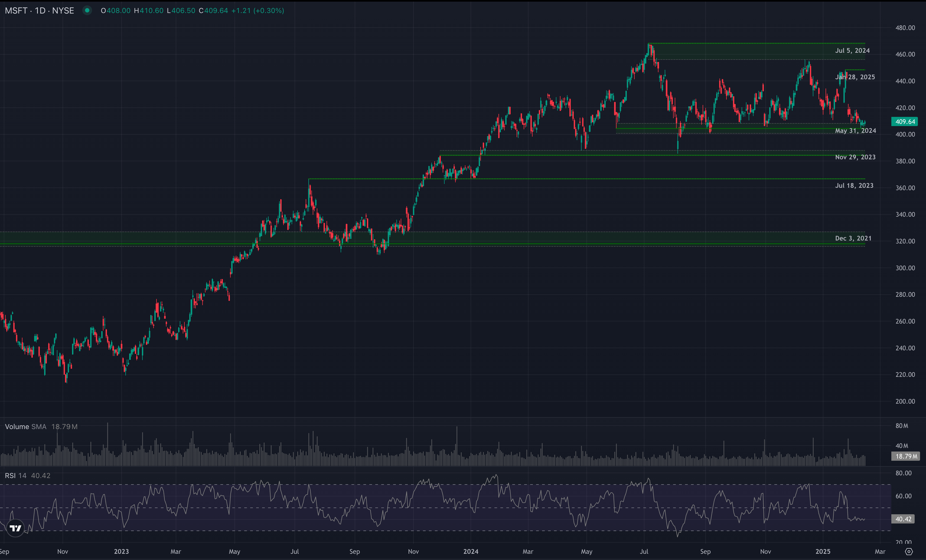Click the low price L406.50 value
Screen dimensions: 926x560
[x=181, y=11]
